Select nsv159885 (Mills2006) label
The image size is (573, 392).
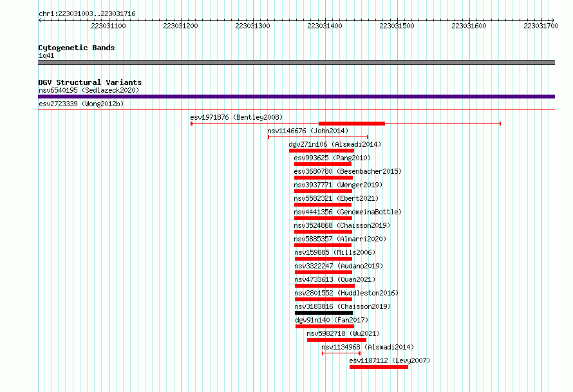coord(335,252)
